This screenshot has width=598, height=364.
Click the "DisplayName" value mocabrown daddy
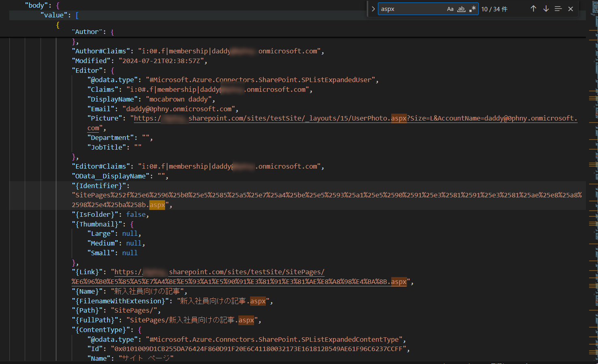tap(178, 99)
